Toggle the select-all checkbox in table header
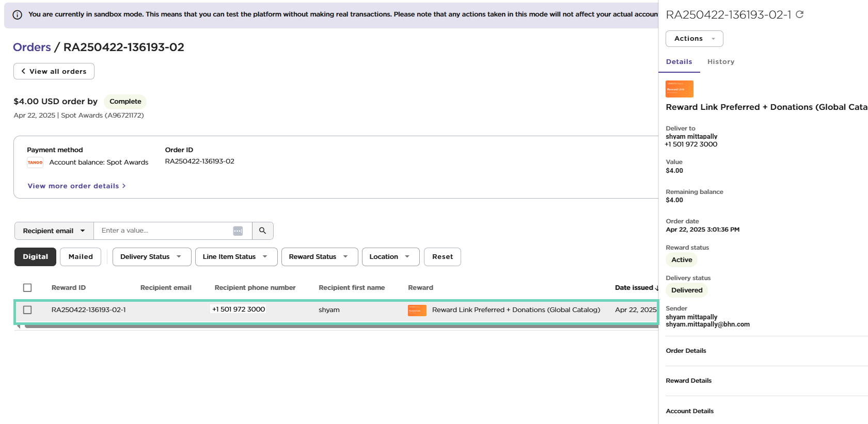This screenshot has width=868, height=424. pos(27,288)
